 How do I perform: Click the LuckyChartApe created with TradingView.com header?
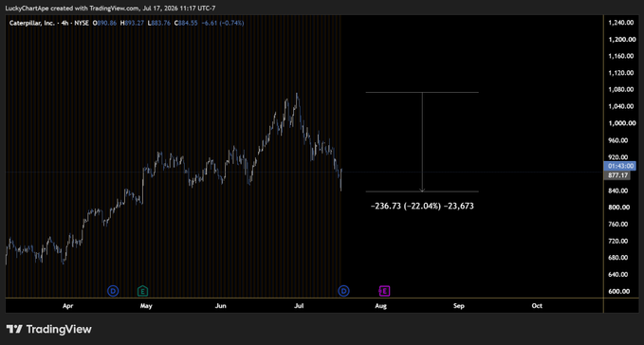pyautogui.click(x=110, y=9)
